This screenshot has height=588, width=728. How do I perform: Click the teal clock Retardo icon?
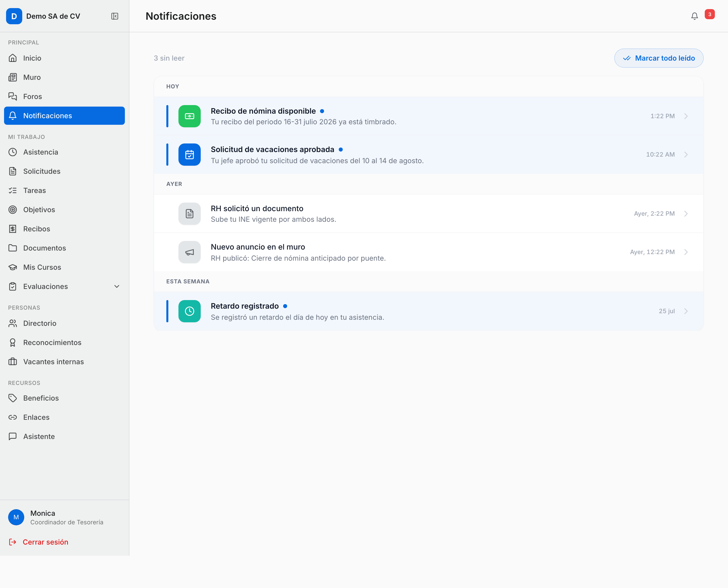189,311
